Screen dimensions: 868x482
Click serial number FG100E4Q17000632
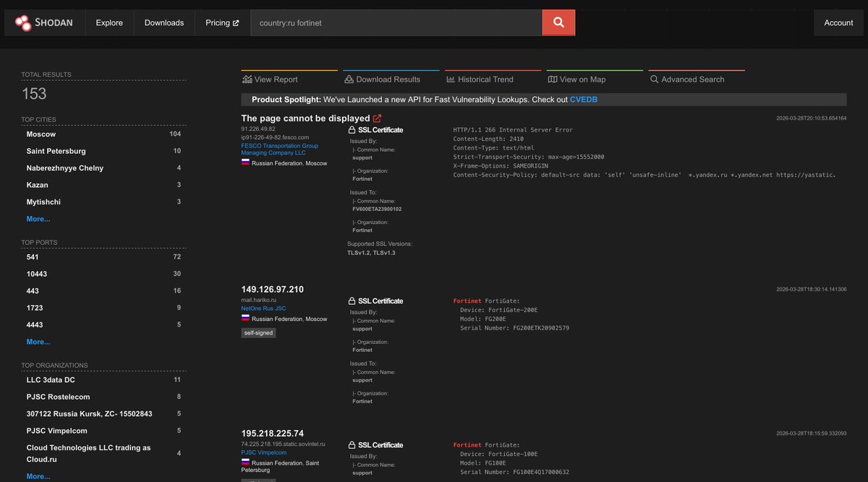(x=541, y=472)
